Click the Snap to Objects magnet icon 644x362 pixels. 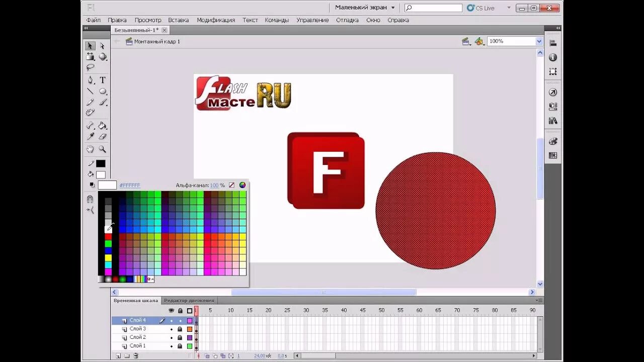tap(90, 199)
